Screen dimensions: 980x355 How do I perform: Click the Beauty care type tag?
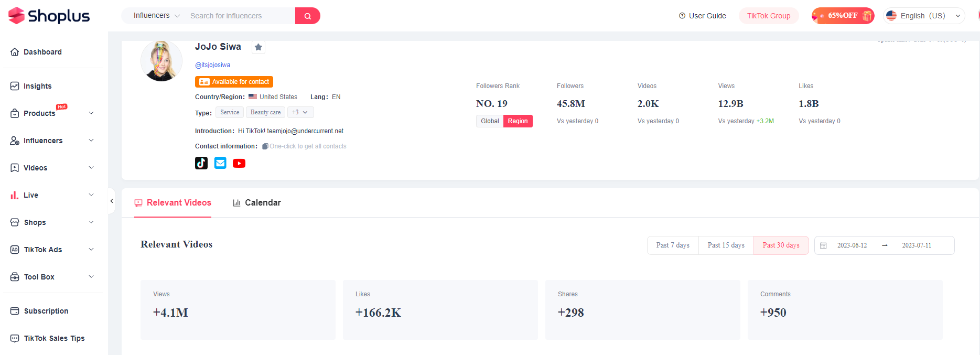[265, 112]
